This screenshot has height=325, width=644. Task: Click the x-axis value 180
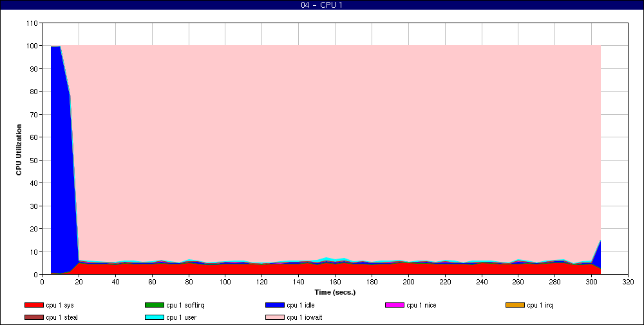[x=372, y=282]
